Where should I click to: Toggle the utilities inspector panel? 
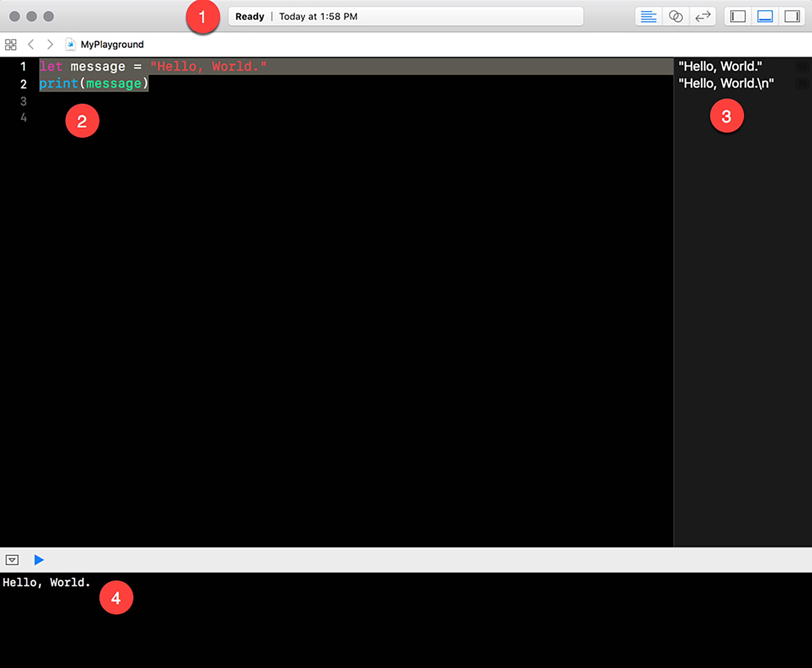[792, 17]
